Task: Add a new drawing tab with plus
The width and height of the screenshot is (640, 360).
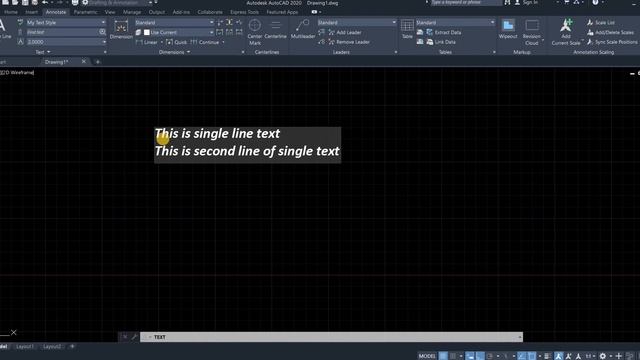Action: coord(98,62)
